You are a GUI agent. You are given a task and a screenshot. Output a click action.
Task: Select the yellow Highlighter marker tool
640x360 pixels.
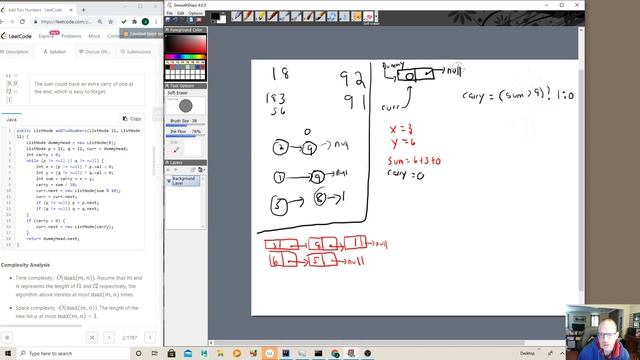[x=260, y=16]
